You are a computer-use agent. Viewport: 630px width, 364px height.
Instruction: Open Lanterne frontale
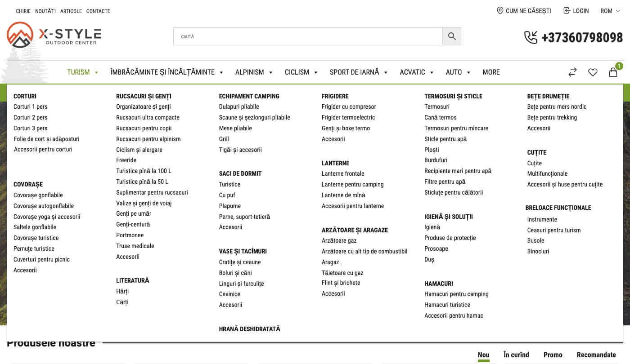tap(343, 173)
